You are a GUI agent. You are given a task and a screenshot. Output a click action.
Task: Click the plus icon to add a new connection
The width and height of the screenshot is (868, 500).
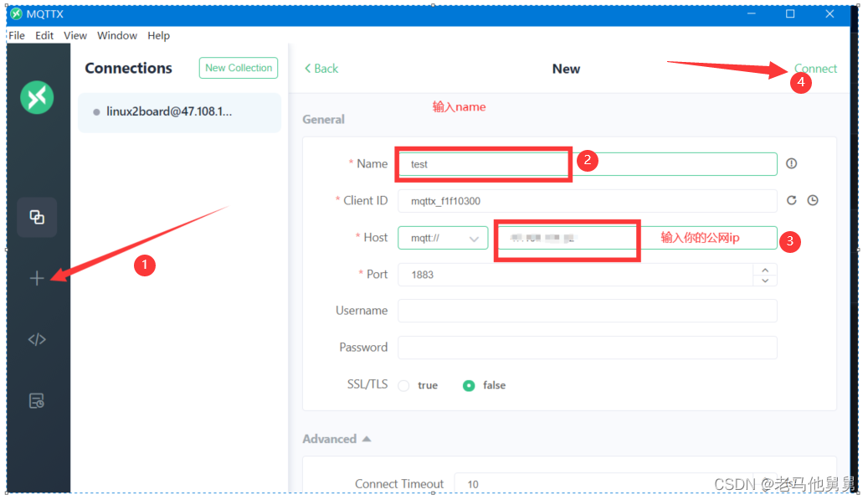[37, 278]
